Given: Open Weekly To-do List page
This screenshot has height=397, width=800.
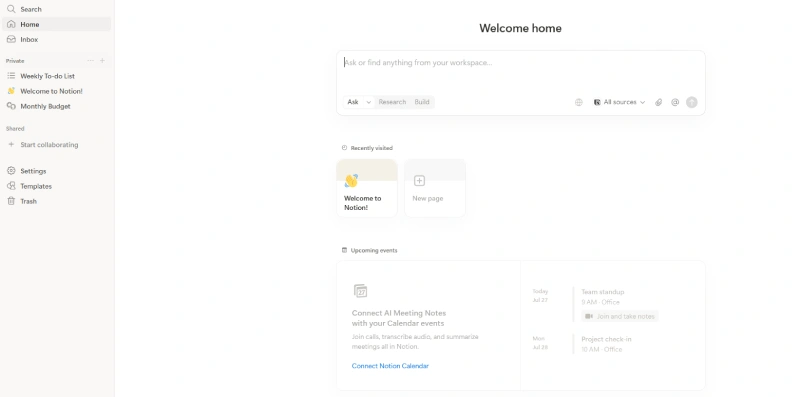Looking at the screenshot, I should pyautogui.click(x=56, y=76).
